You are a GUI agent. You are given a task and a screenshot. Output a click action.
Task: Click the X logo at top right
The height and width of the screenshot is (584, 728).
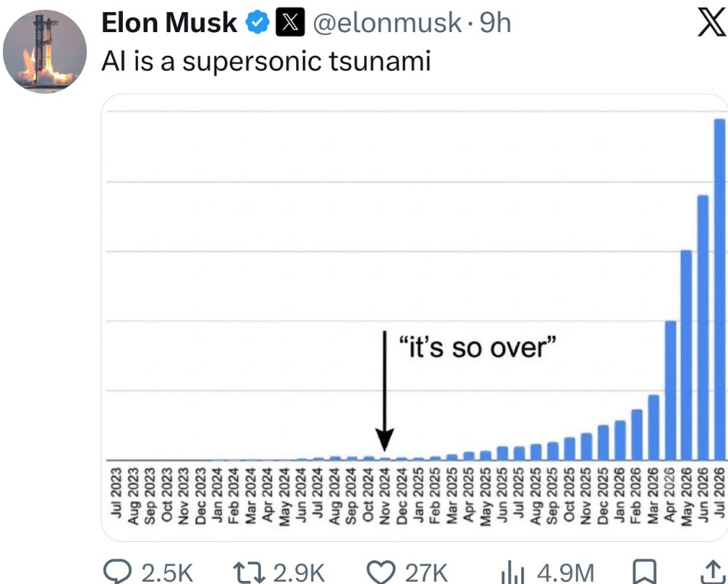[712, 23]
